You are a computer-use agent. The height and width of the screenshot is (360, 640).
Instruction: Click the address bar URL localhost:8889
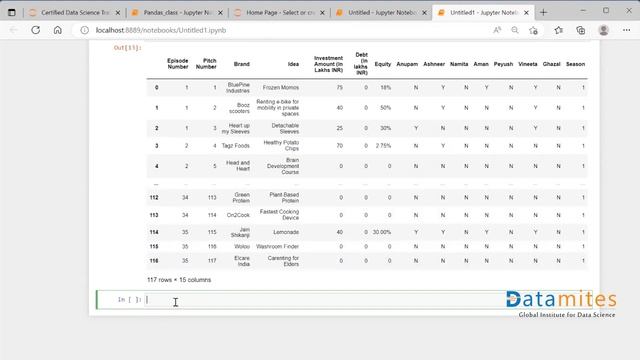161,30
